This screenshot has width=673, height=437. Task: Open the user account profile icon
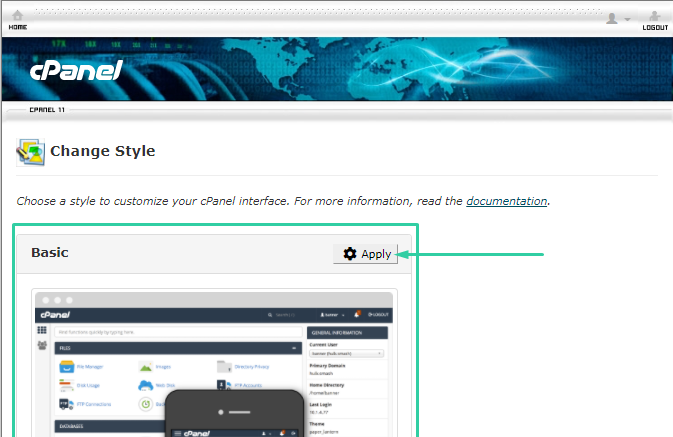[612, 18]
